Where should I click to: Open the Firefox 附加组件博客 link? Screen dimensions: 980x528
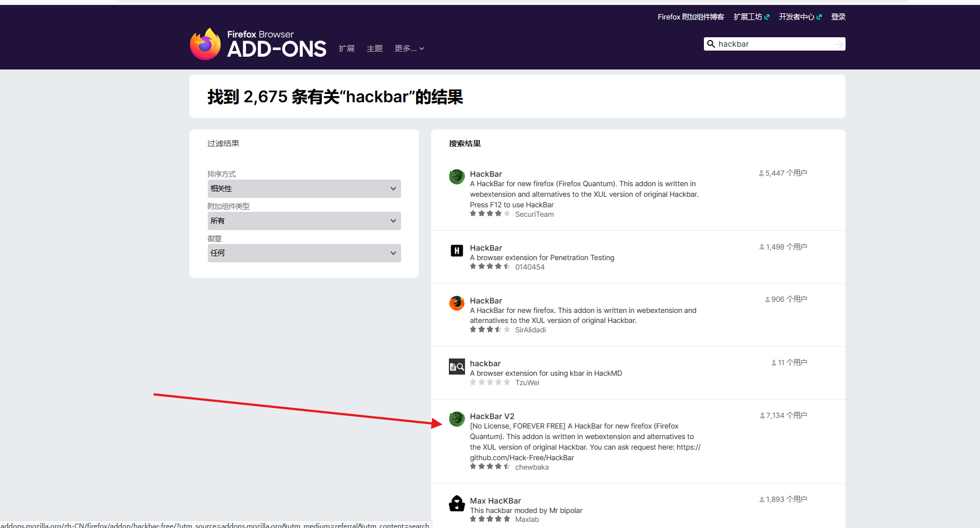click(691, 17)
